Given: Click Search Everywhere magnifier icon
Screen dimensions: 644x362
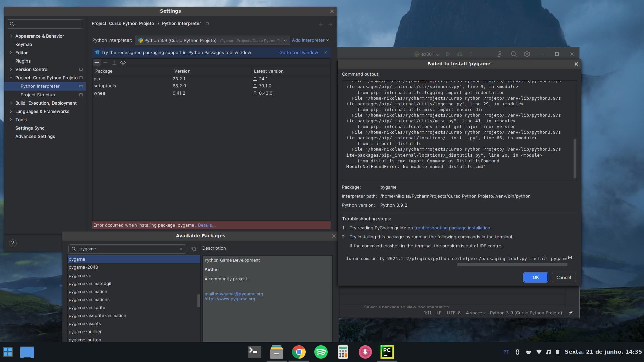Looking at the screenshot, I should coord(513,54).
